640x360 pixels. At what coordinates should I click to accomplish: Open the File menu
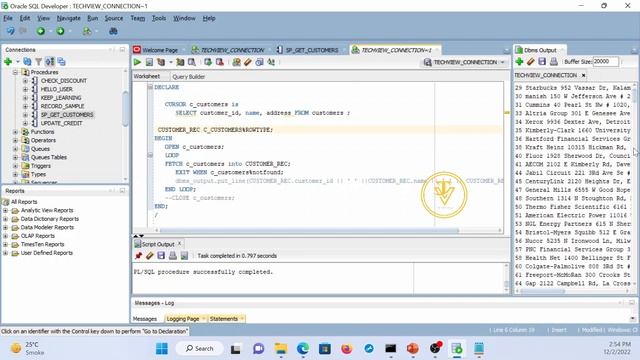tap(8, 18)
